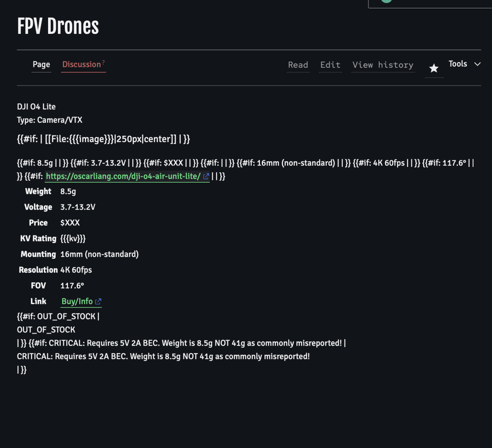The width and height of the screenshot is (492, 448).
Task: Click external link icon after the oscarliang URL
Action: click(206, 176)
